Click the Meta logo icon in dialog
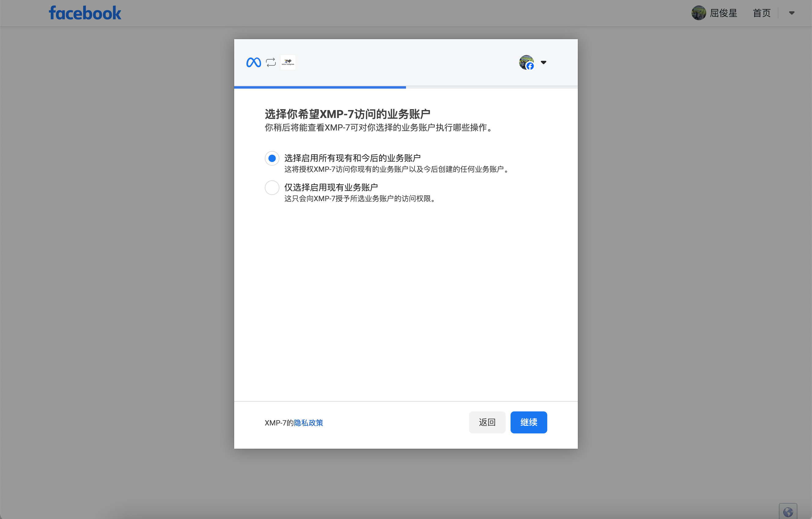Image resolution: width=812 pixels, height=519 pixels. pos(253,62)
